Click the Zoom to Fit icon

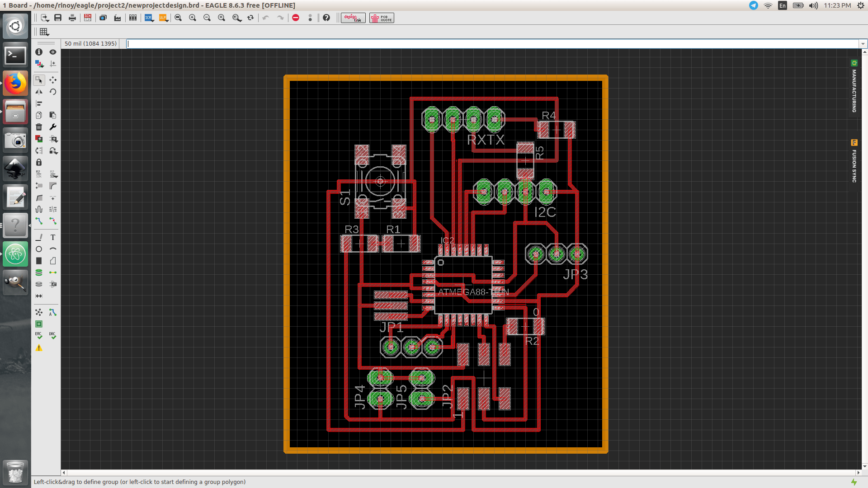(x=178, y=18)
